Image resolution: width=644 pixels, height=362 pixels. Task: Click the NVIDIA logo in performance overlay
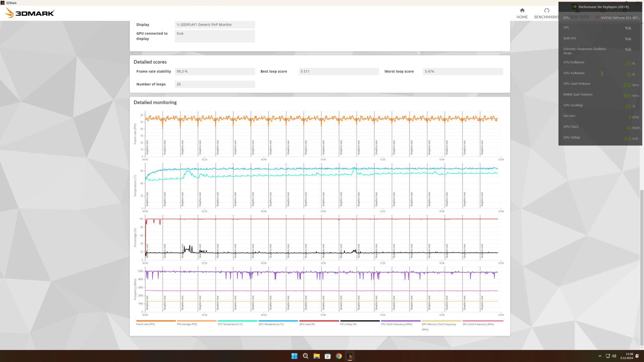point(574,7)
